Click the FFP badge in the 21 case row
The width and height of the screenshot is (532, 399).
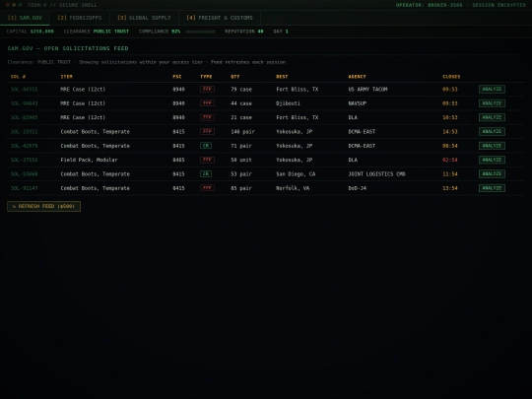tap(207, 117)
